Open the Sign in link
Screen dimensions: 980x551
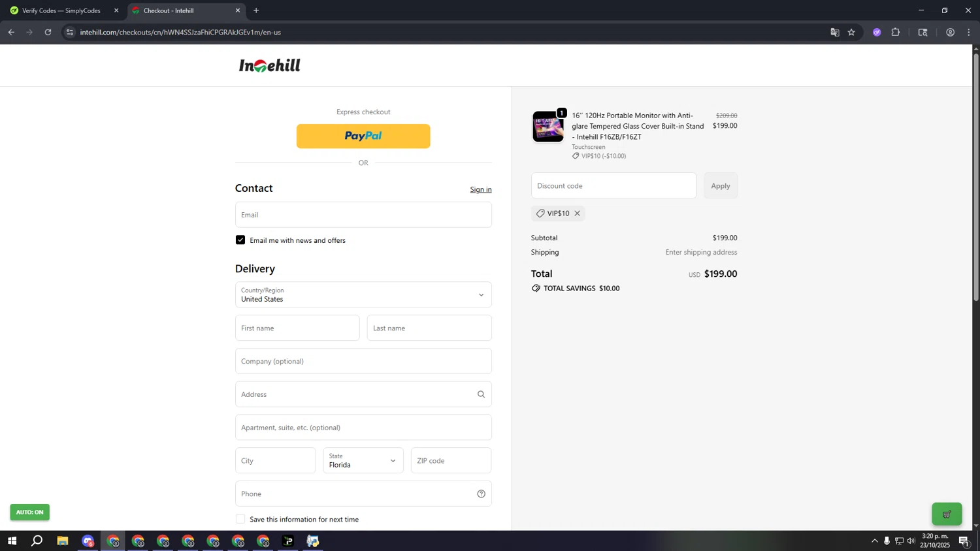coord(481,189)
